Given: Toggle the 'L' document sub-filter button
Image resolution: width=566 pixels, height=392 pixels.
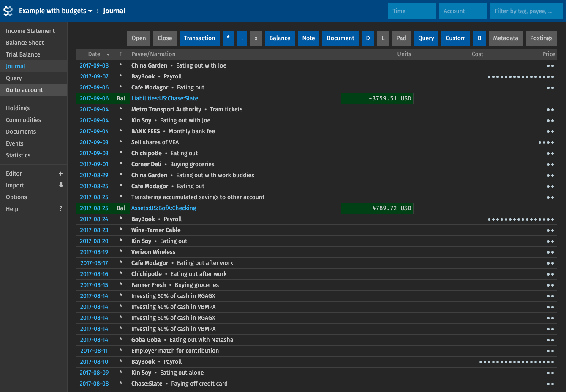Looking at the screenshot, I should pos(383,38).
